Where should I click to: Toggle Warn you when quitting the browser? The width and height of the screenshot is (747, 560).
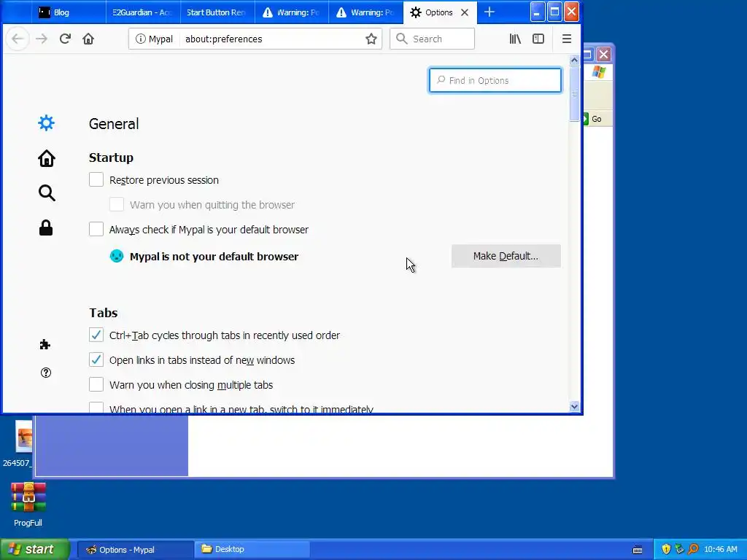[x=117, y=204]
